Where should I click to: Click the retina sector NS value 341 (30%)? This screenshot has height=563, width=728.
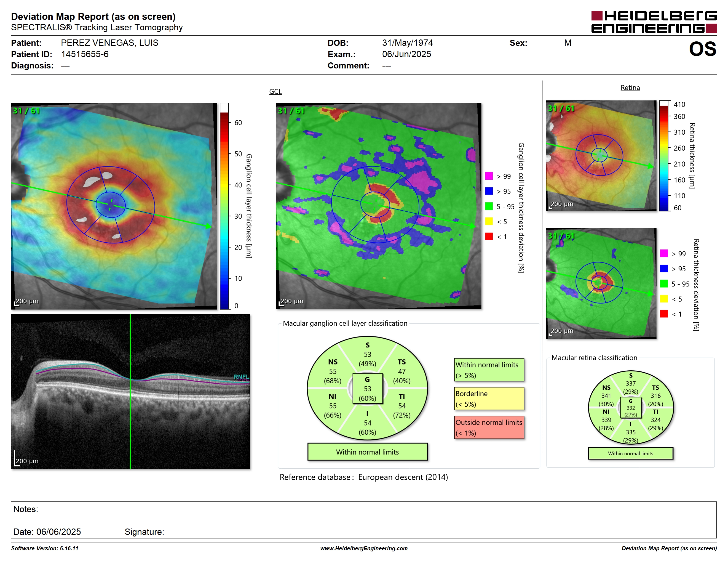click(x=606, y=400)
